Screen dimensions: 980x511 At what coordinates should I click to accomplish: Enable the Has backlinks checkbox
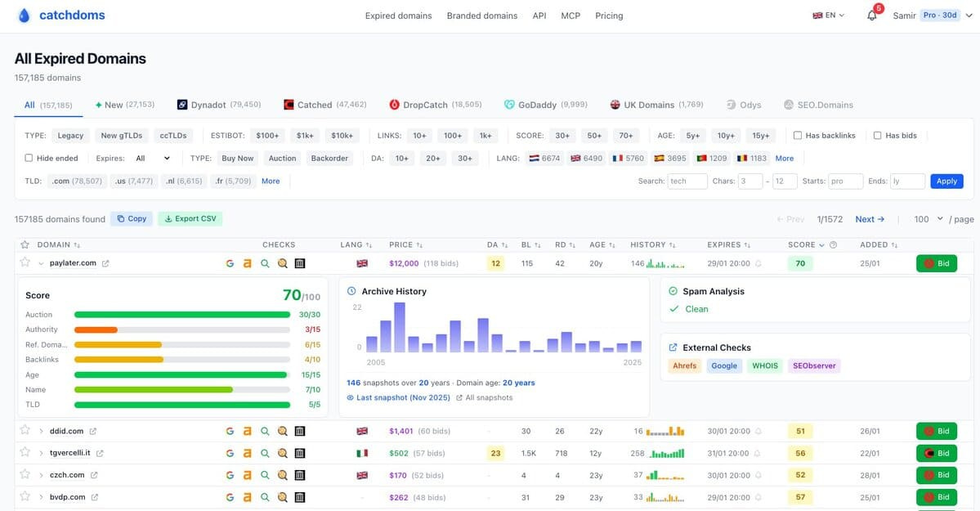click(x=798, y=135)
